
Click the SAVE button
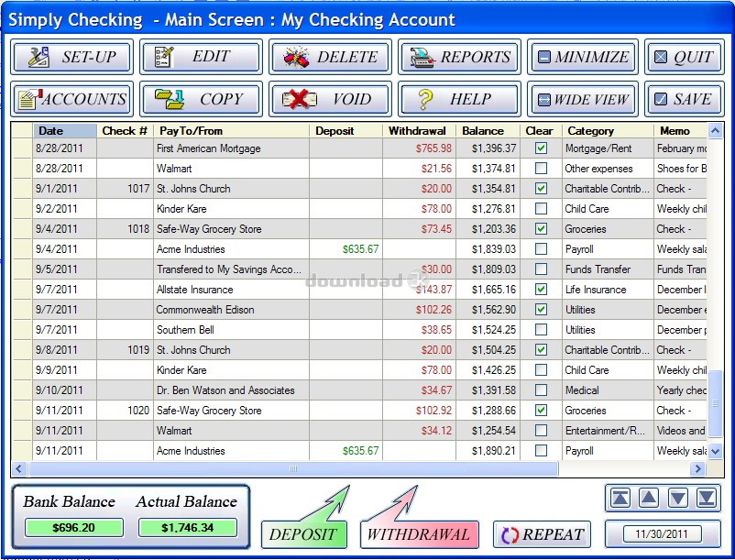click(x=685, y=99)
